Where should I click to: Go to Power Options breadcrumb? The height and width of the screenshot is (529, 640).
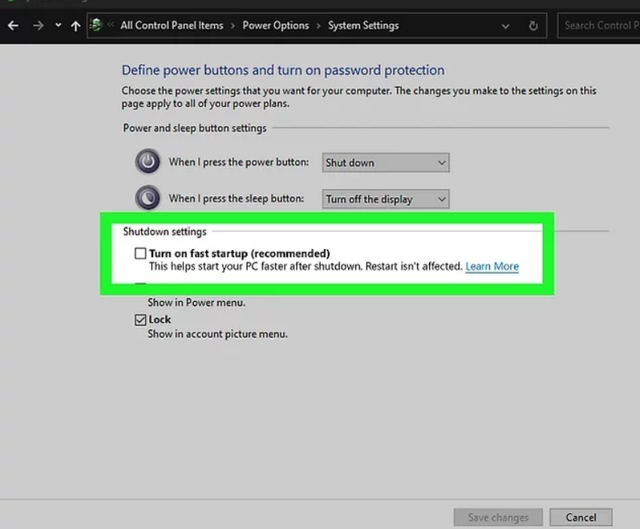[276, 25]
